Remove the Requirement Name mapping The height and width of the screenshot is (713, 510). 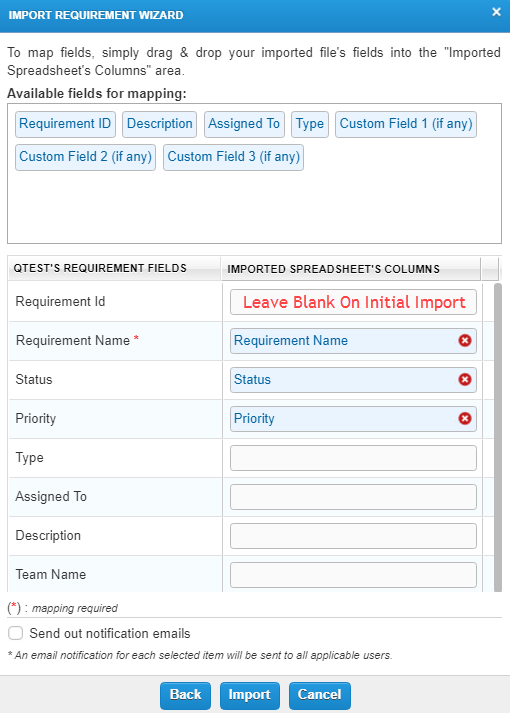[465, 341]
